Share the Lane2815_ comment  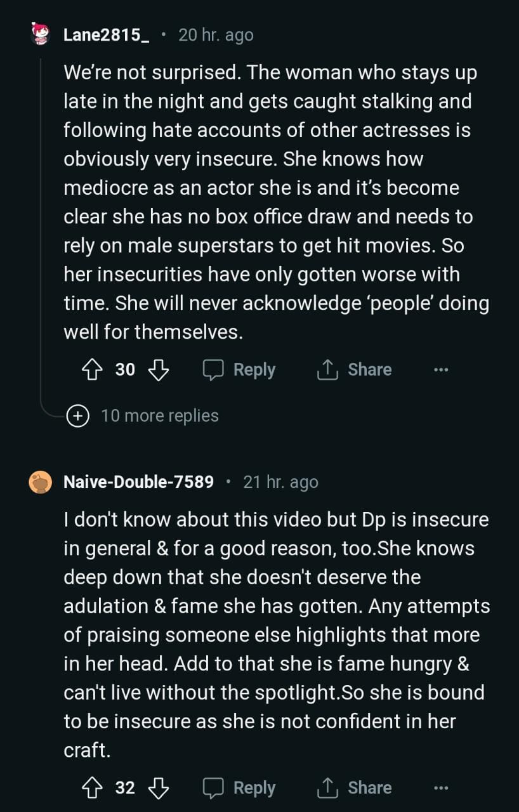pos(354,369)
